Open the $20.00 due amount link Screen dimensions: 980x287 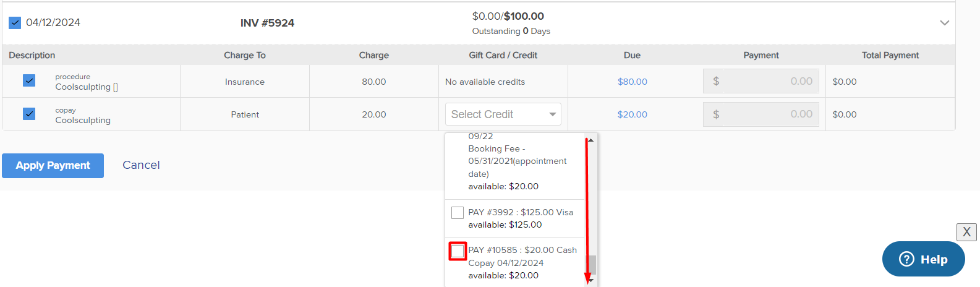pyautogui.click(x=632, y=114)
